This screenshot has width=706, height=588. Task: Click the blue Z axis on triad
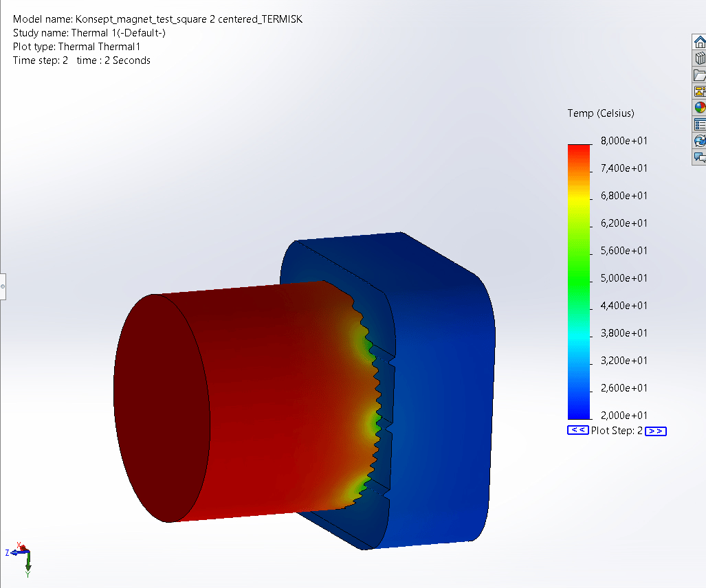click(x=11, y=552)
